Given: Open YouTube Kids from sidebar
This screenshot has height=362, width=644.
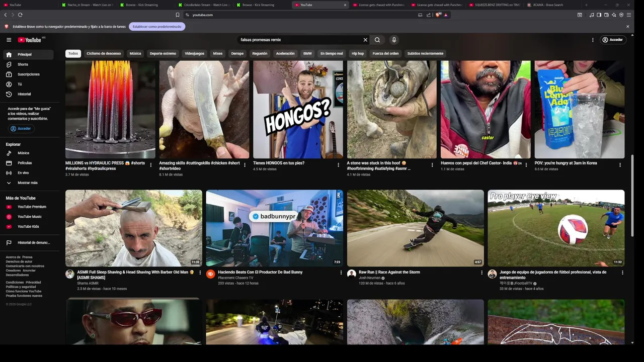Looking at the screenshot, I should pyautogui.click(x=28, y=227).
